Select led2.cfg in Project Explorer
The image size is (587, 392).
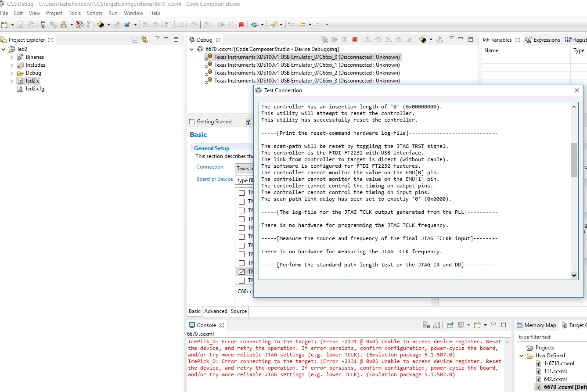tap(31, 89)
